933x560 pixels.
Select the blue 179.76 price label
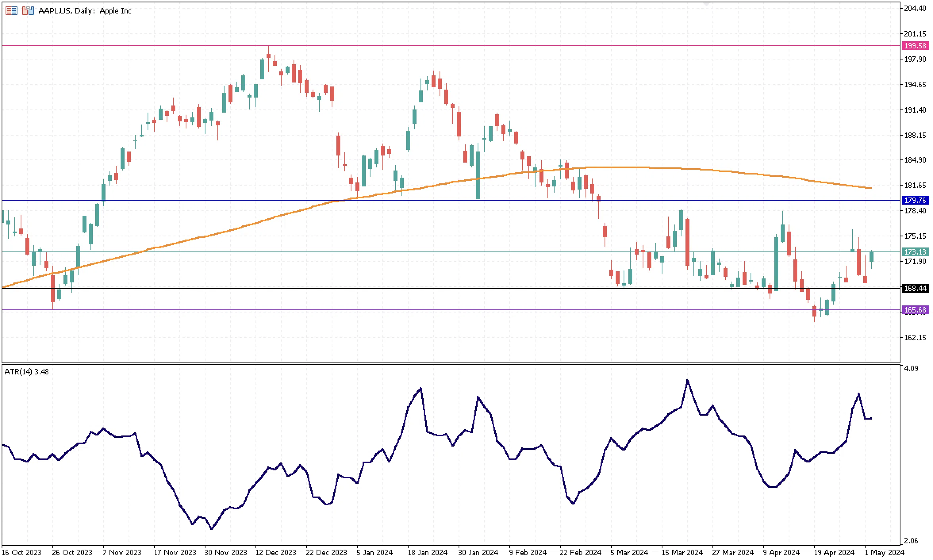[x=915, y=201]
